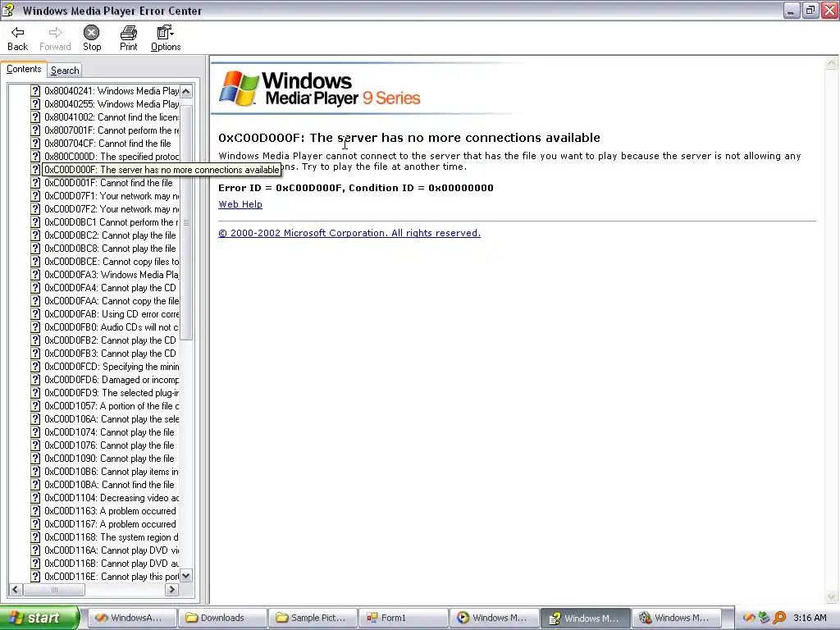Open the Microsoft Corporation copyright link

point(349,233)
